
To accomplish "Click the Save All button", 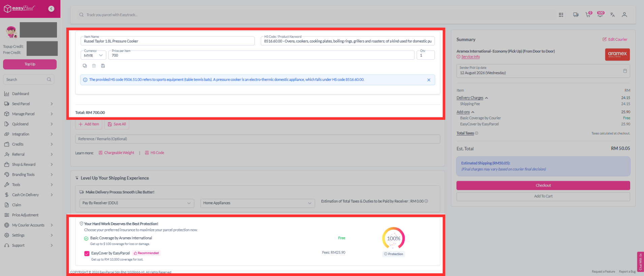I will pos(117,124).
